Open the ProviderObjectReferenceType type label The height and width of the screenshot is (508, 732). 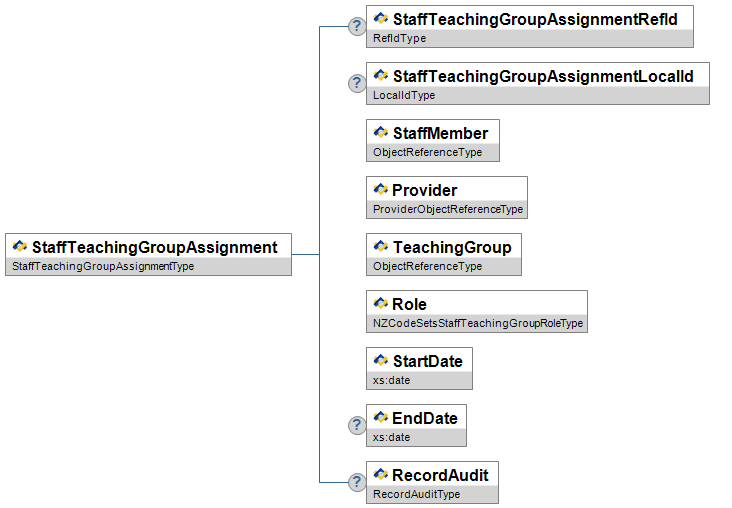click(447, 210)
